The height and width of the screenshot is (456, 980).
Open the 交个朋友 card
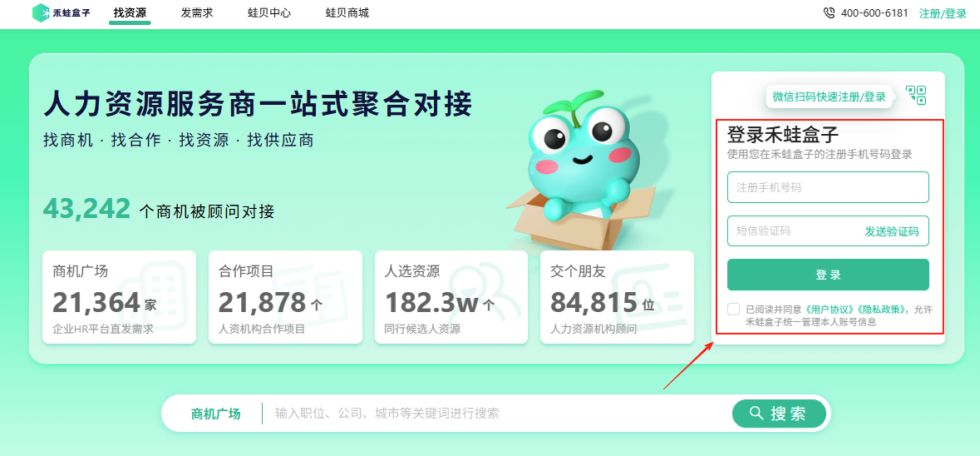[617, 297]
